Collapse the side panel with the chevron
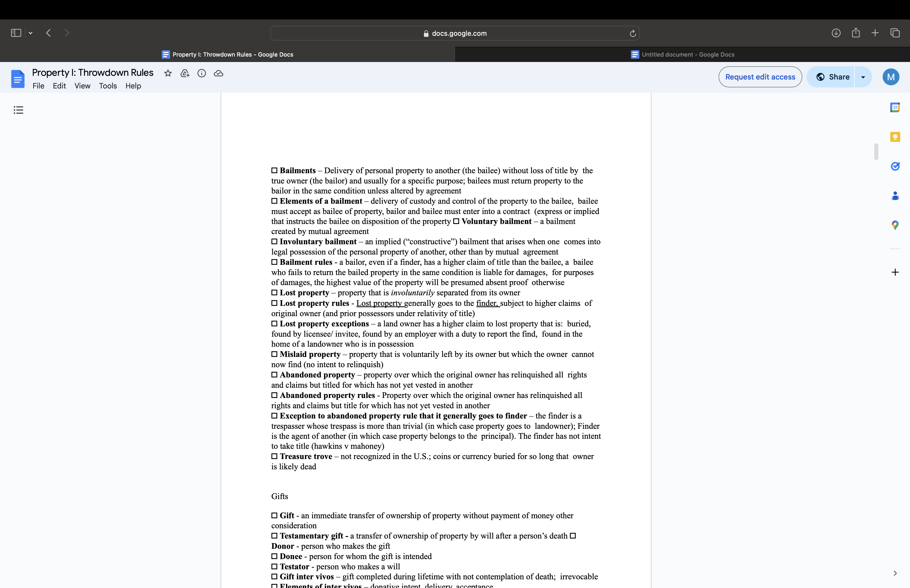 click(895, 573)
